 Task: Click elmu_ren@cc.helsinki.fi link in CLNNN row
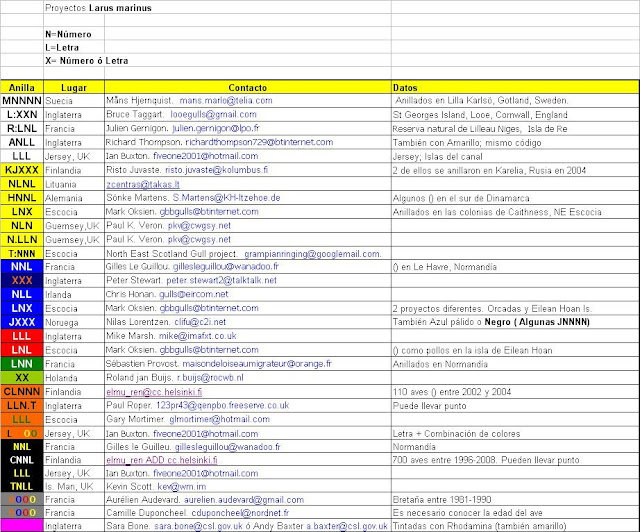[x=154, y=392]
